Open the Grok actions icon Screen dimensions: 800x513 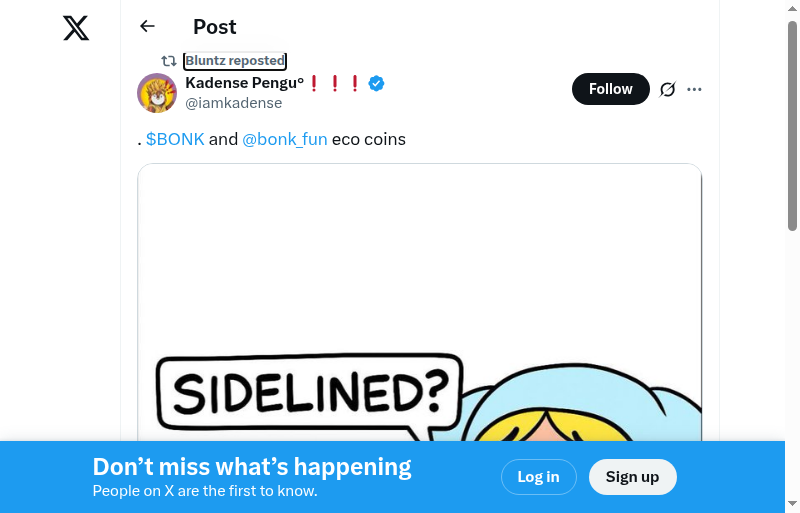click(668, 89)
